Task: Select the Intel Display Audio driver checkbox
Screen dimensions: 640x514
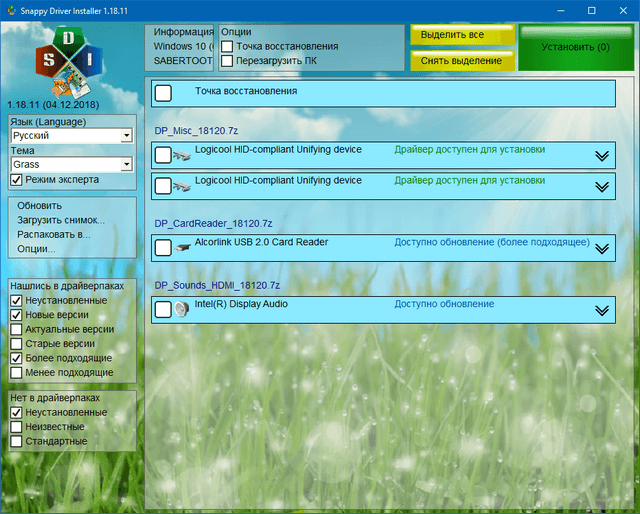Action: point(164,310)
